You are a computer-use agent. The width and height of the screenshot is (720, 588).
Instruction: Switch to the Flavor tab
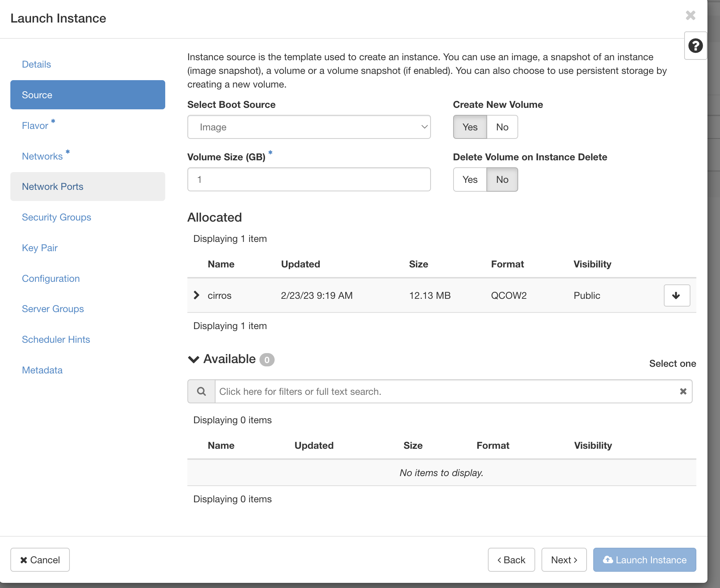[35, 125]
